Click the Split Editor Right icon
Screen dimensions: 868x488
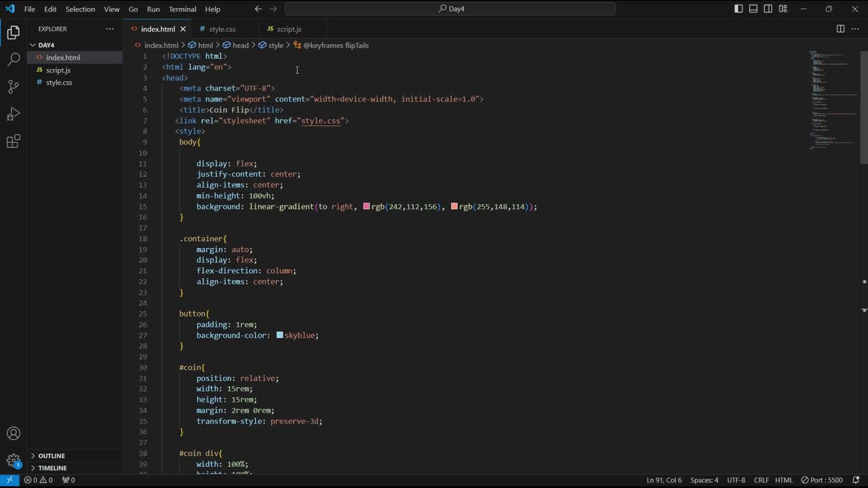coord(840,29)
